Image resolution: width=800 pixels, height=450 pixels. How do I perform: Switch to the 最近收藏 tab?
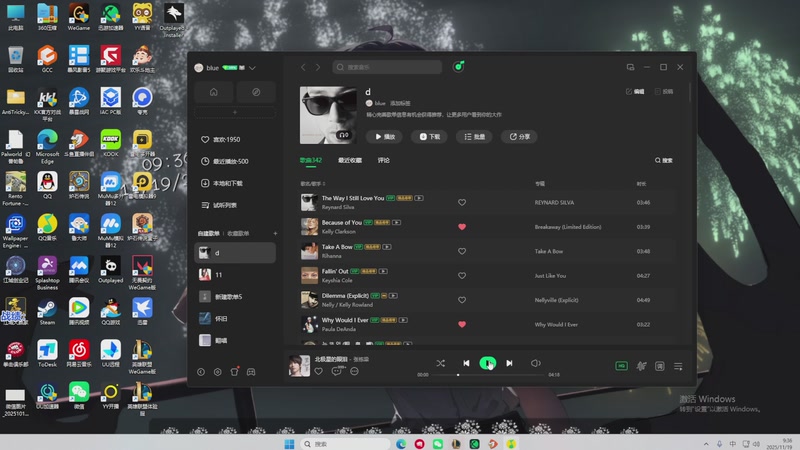[x=350, y=160]
